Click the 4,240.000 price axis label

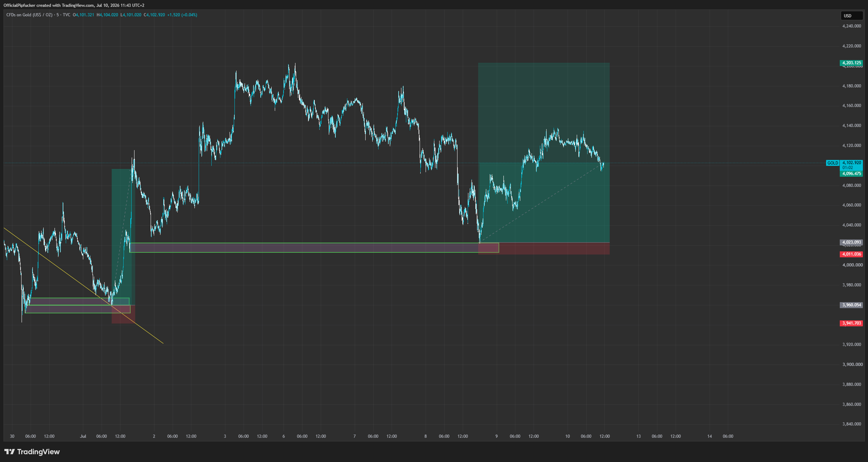(851, 26)
